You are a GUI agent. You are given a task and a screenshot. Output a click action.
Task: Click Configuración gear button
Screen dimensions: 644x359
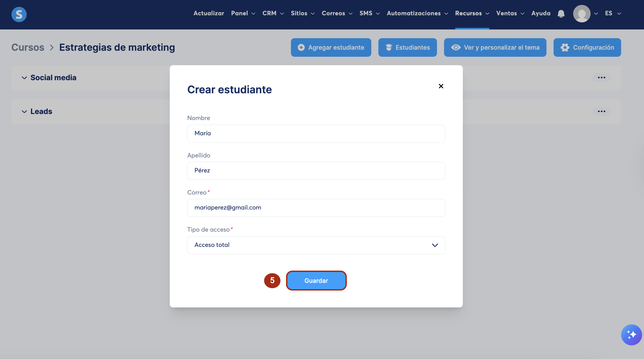tap(587, 47)
